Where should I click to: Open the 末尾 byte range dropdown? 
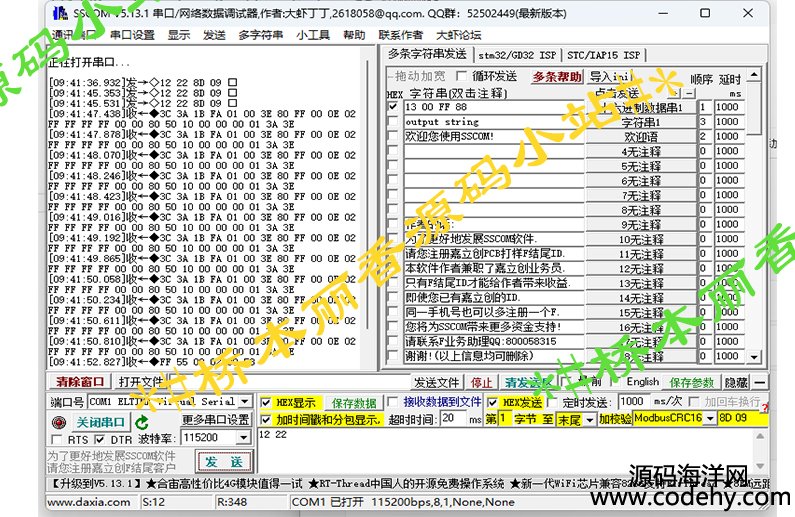[x=589, y=420]
